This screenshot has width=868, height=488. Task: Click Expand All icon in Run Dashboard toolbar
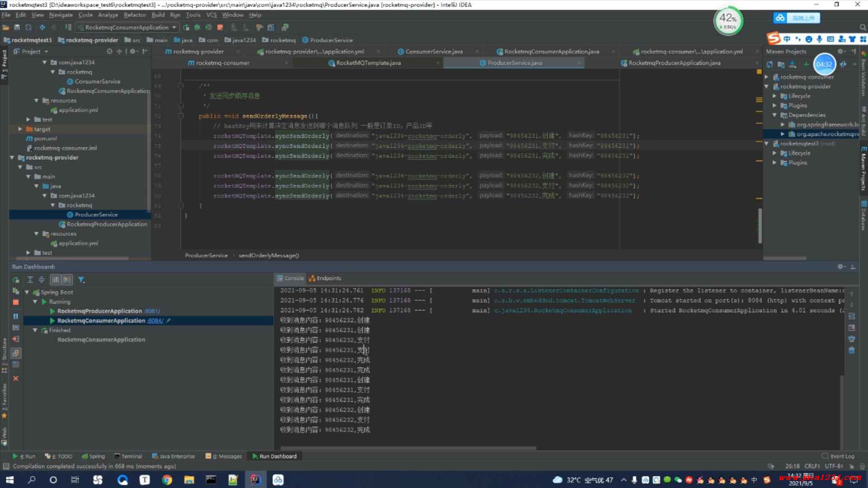tap(30, 280)
